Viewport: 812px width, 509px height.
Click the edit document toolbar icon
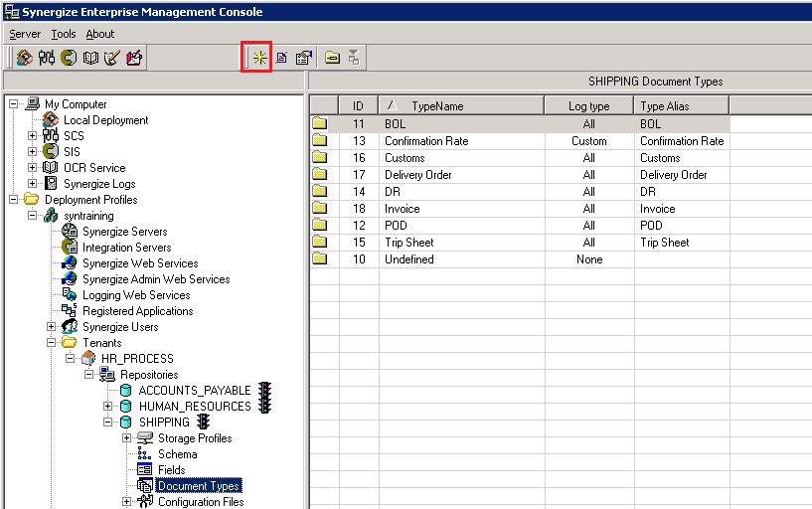click(281, 58)
